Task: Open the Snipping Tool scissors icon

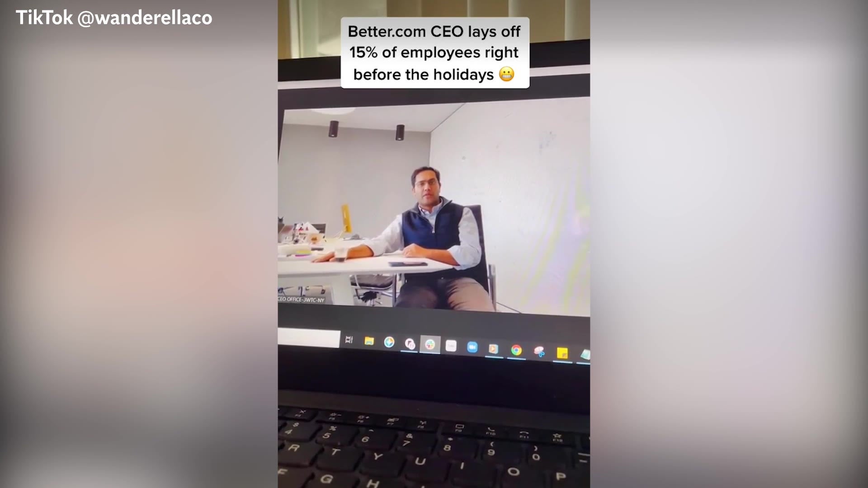Action: point(539,351)
